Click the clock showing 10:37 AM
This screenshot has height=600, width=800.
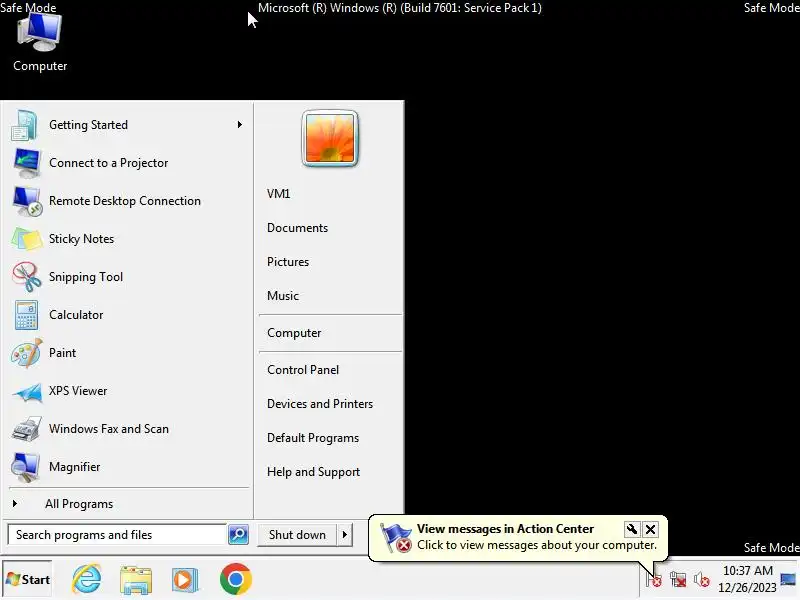[747, 570]
